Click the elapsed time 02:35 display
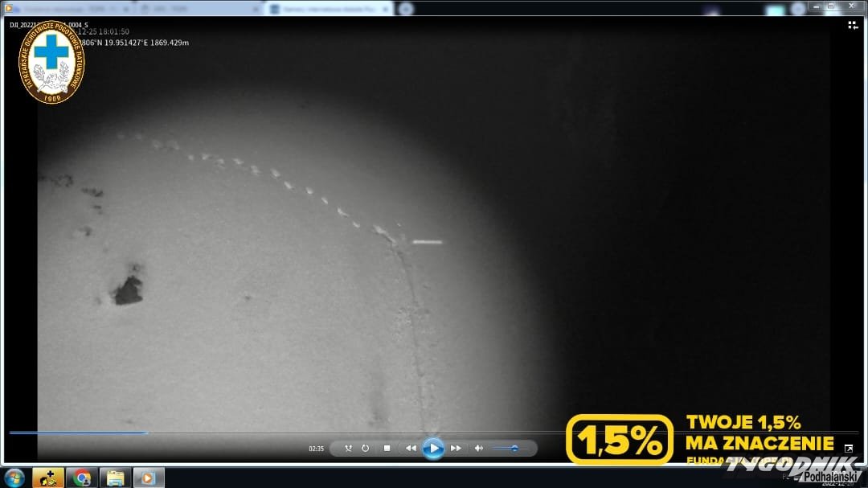 coord(316,449)
